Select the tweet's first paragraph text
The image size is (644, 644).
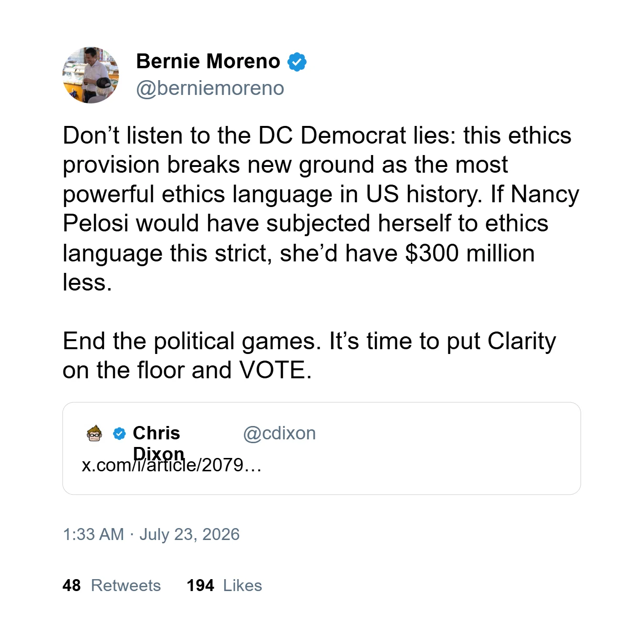[x=321, y=208]
